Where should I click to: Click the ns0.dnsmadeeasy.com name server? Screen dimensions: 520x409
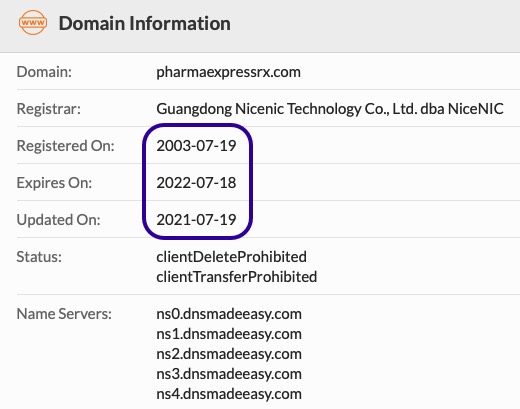click(229, 314)
